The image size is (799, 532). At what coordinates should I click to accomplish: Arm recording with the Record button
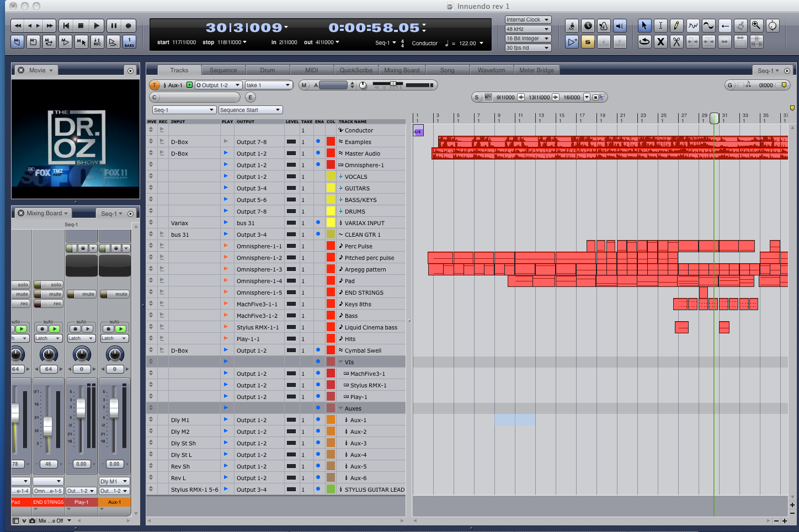pyautogui.click(x=129, y=26)
